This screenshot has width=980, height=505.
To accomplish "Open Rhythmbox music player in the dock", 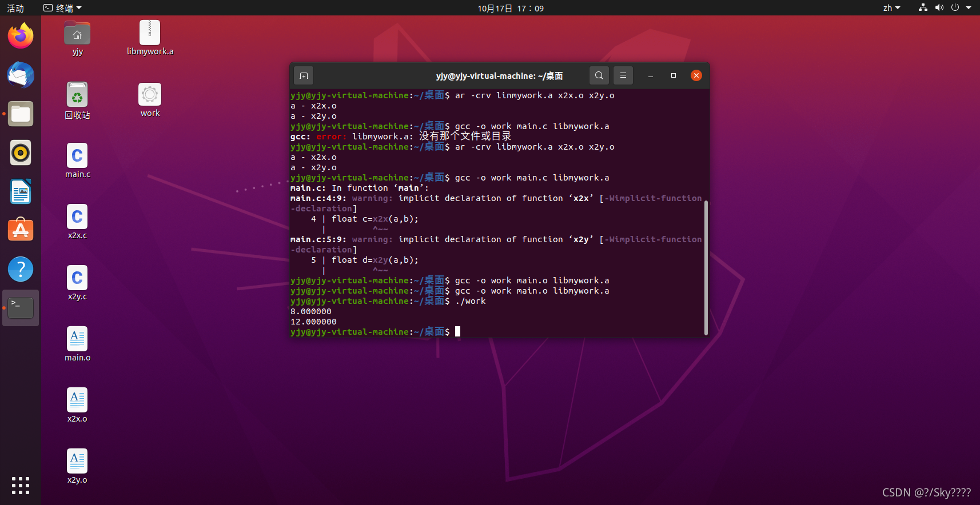I will [x=21, y=153].
